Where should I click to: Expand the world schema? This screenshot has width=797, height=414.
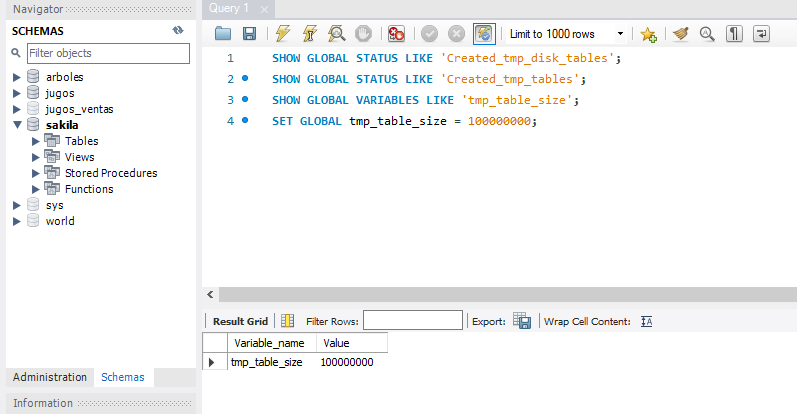(17, 221)
